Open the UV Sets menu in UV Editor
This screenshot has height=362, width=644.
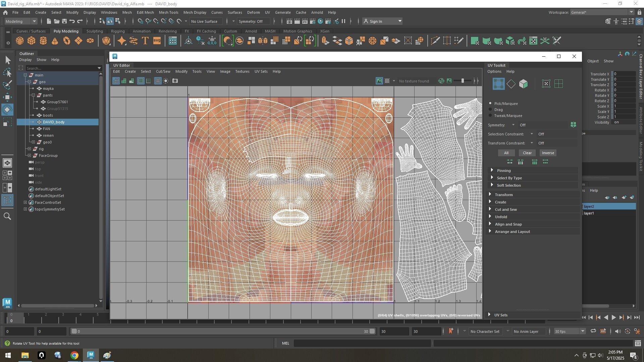point(261,71)
